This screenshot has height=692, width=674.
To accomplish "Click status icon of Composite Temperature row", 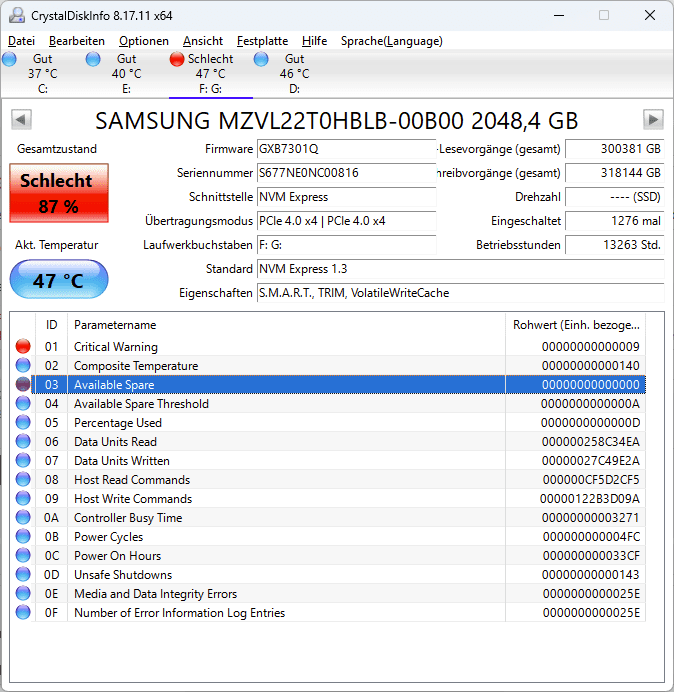I will [x=23, y=365].
